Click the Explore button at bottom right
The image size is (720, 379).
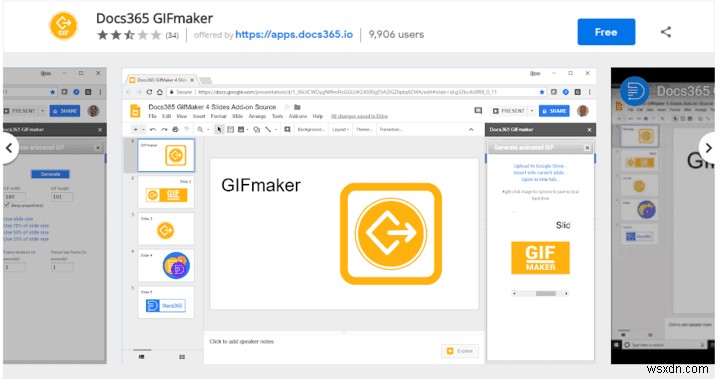coord(460,351)
